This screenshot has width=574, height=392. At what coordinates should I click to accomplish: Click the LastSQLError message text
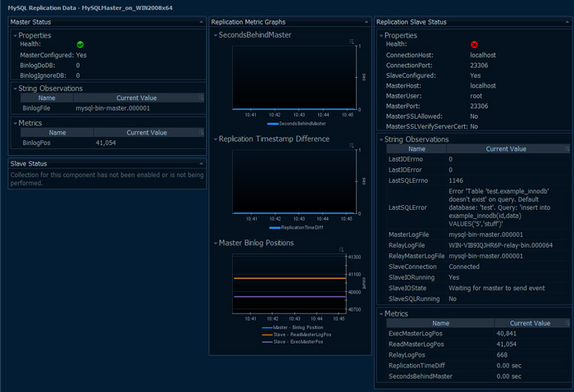pyautogui.click(x=499, y=207)
